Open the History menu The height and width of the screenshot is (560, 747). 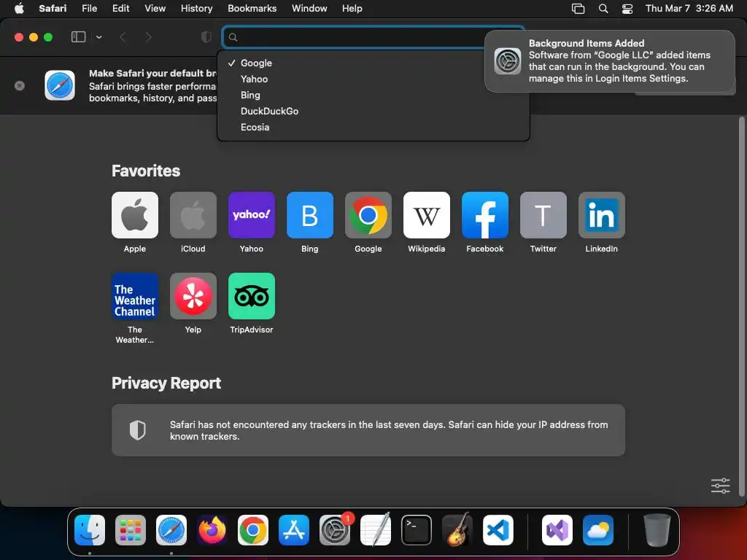pos(196,8)
